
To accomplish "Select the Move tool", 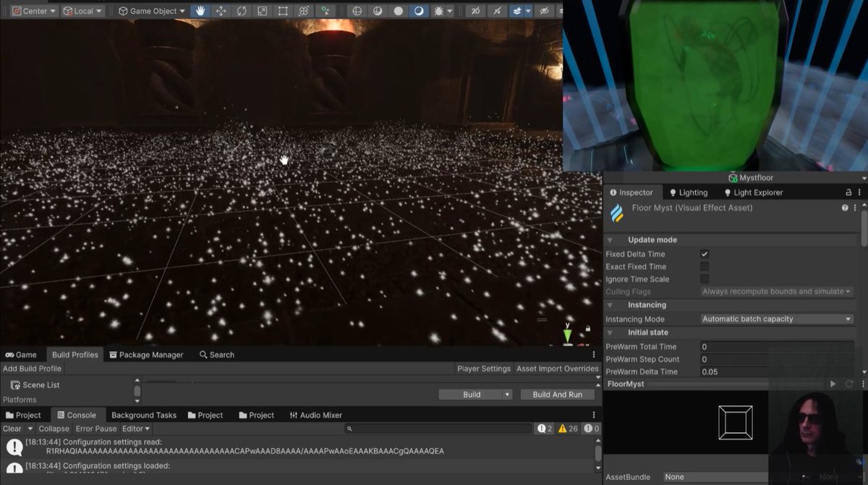I will tap(221, 11).
